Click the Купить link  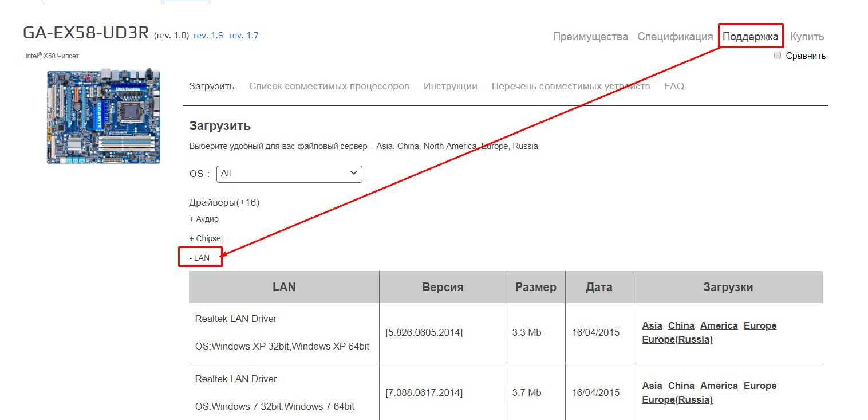coord(807,37)
